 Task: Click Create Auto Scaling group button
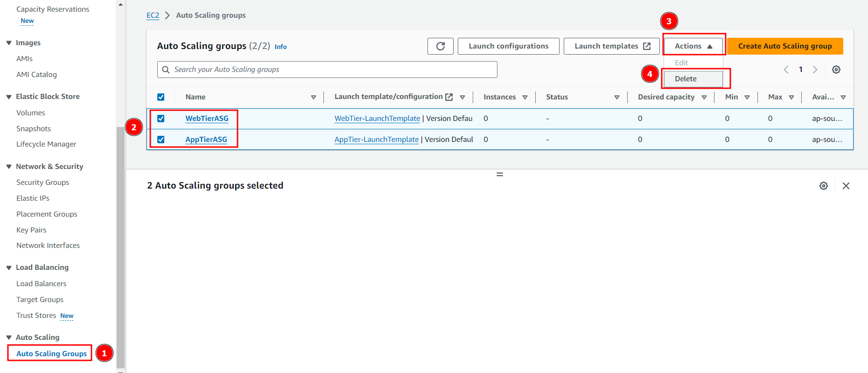(785, 46)
